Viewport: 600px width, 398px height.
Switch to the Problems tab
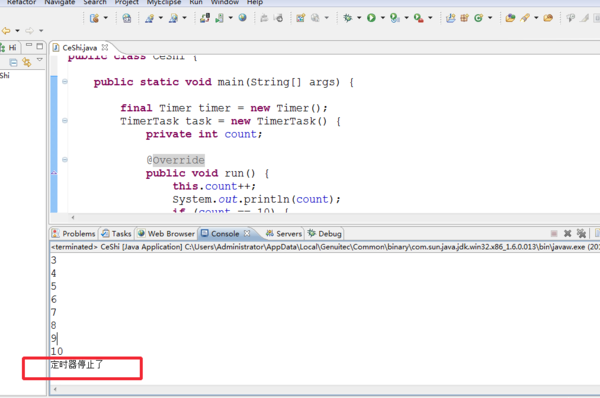coord(74,233)
